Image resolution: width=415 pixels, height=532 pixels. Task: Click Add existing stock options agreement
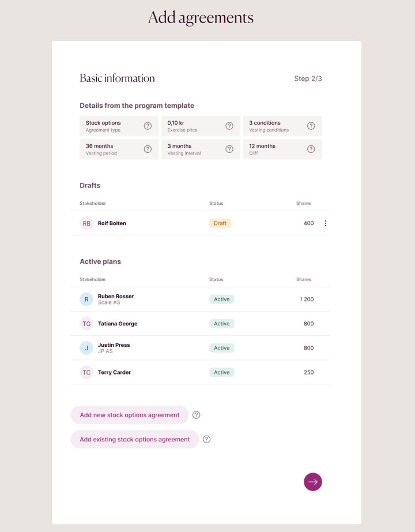tap(135, 439)
